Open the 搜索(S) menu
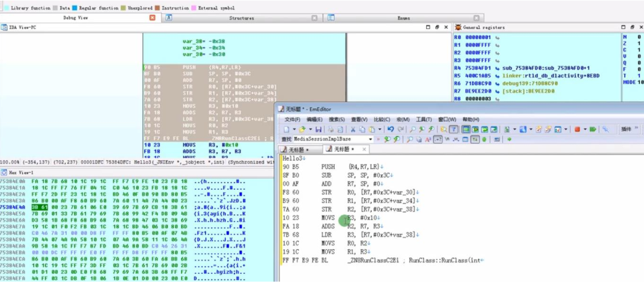Screen dimensions: 644x289 pyautogui.click(x=337, y=120)
